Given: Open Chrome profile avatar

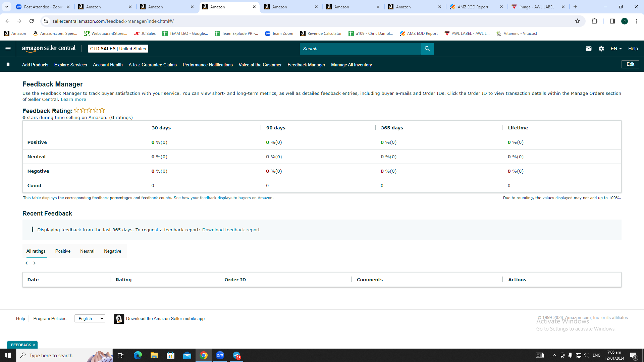Looking at the screenshot, I should click(x=624, y=21).
